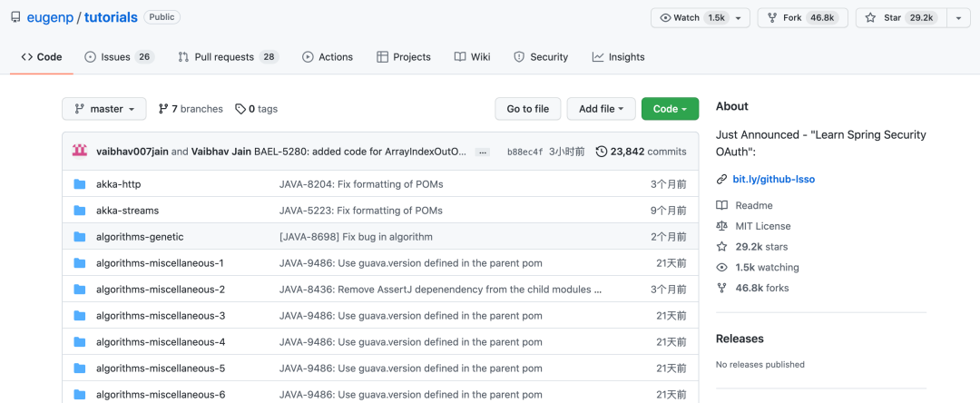Expand the Watch dropdown arrow

click(x=739, y=18)
